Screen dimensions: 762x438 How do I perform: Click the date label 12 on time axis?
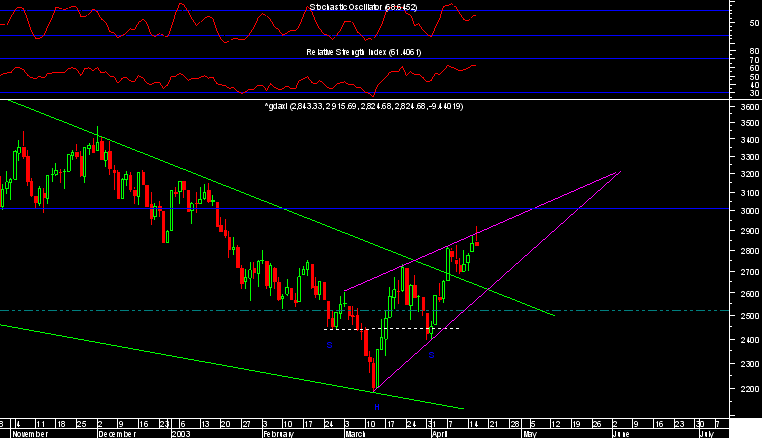(555, 424)
